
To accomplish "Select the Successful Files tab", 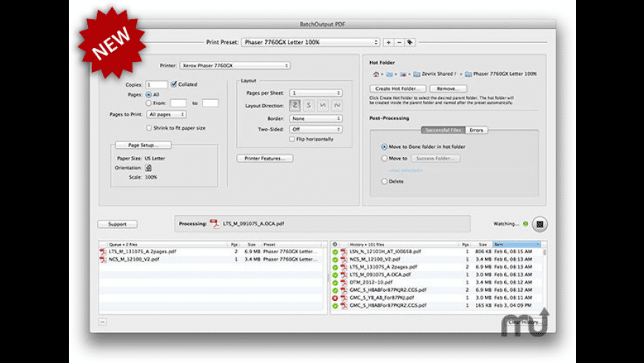I will click(x=443, y=130).
